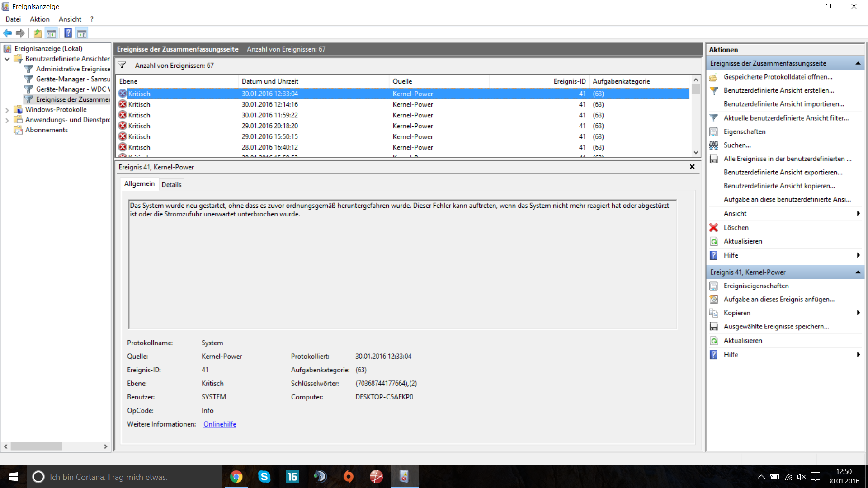Click the blue help toolbar icon
Viewport: 868px width, 488px height.
(x=68, y=33)
